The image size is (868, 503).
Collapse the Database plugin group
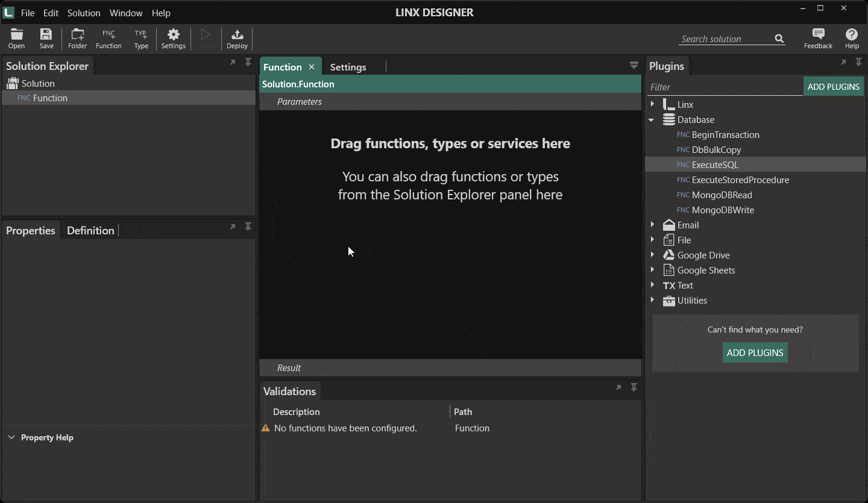coord(652,120)
